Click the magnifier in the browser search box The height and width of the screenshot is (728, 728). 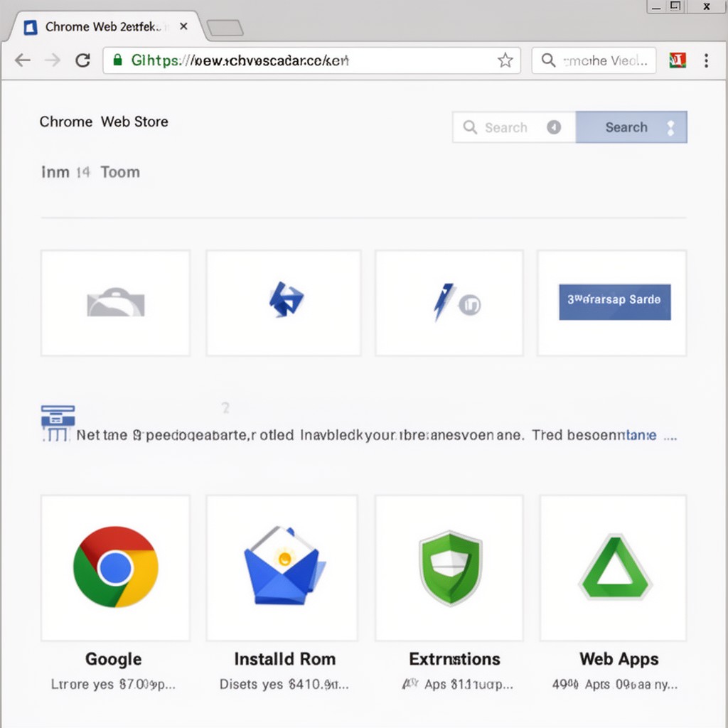point(548,60)
